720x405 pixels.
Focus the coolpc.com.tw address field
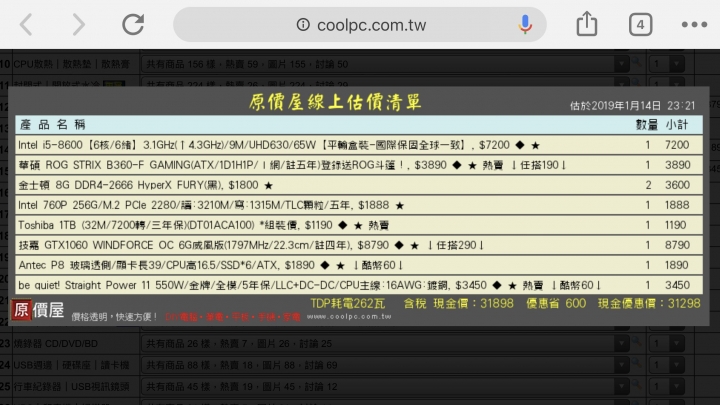tap(360, 24)
